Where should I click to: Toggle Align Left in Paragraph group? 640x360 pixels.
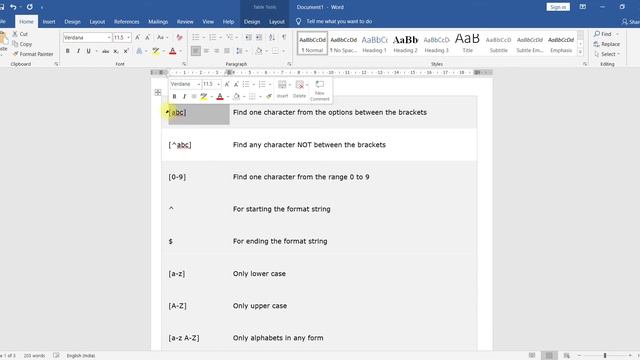pos(196,51)
